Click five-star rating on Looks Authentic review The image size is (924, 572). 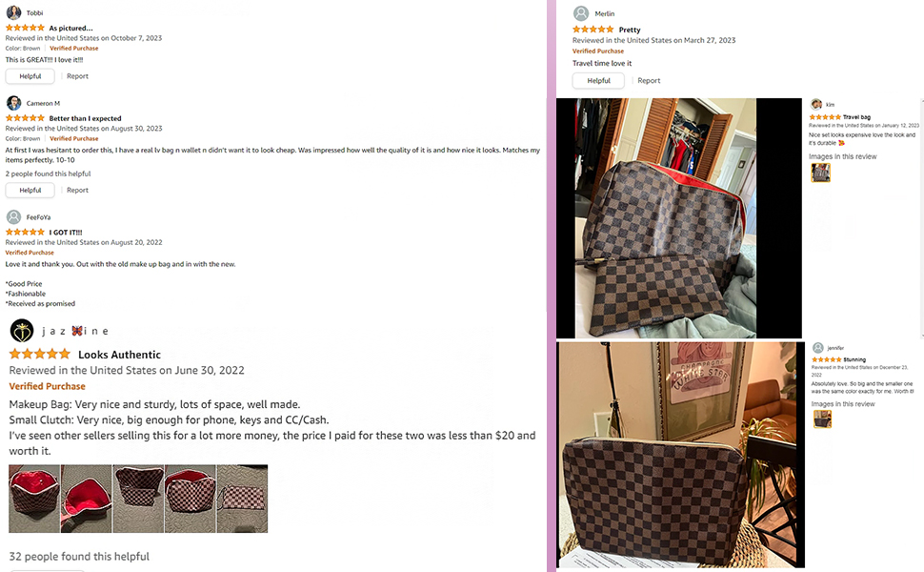coord(39,354)
